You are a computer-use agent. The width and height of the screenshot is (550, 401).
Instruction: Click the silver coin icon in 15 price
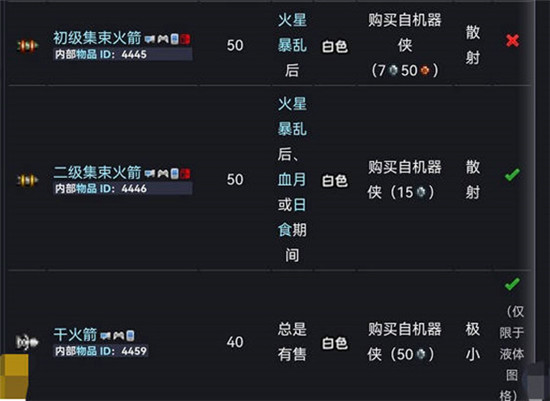[x=421, y=192]
